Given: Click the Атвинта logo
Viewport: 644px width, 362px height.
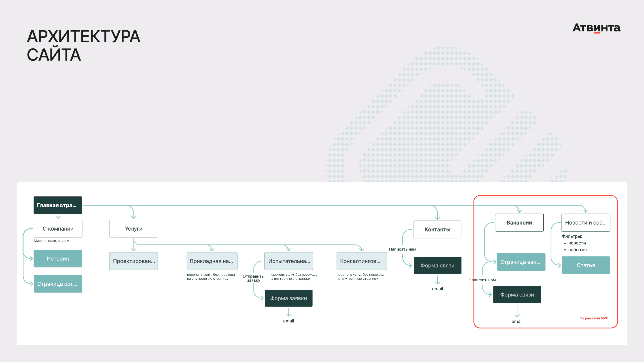Looking at the screenshot, I should click(x=596, y=28).
